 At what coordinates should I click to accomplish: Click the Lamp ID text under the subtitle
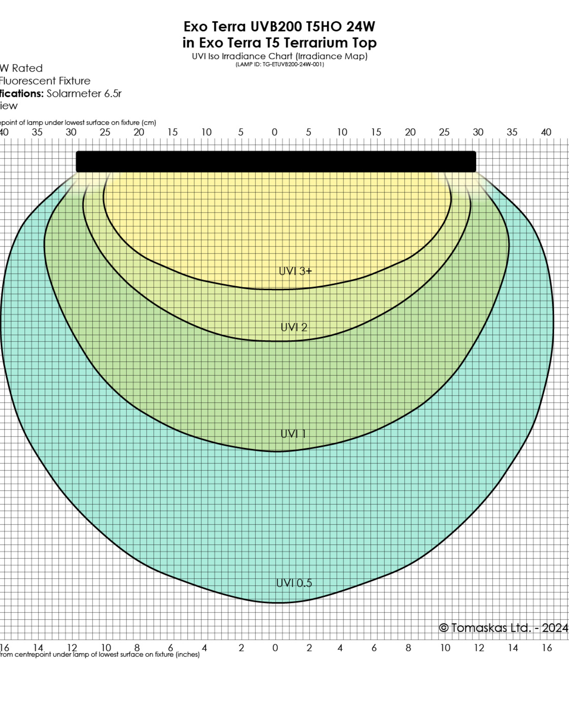tap(280, 64)
